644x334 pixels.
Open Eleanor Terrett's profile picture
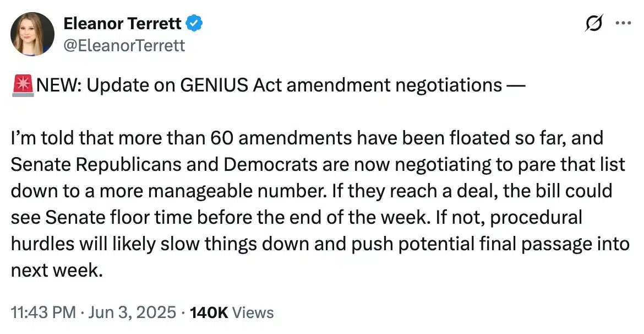[x=32, y=34]
